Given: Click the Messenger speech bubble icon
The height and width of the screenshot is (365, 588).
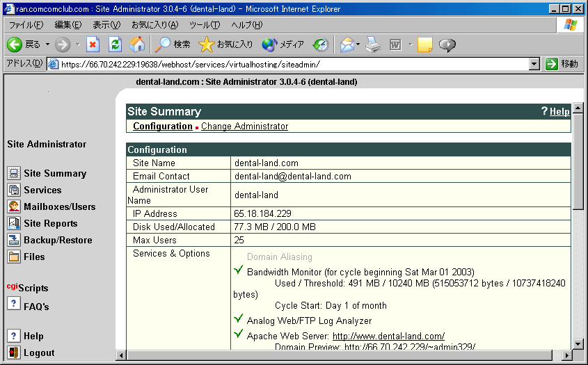Looking at the screenshot, I should [447, 45].
